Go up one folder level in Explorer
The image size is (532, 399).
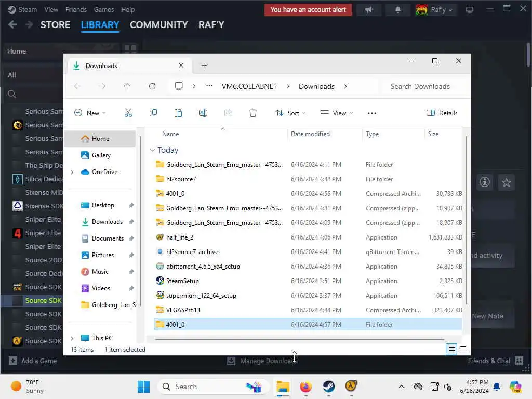[x=127, y=86]
